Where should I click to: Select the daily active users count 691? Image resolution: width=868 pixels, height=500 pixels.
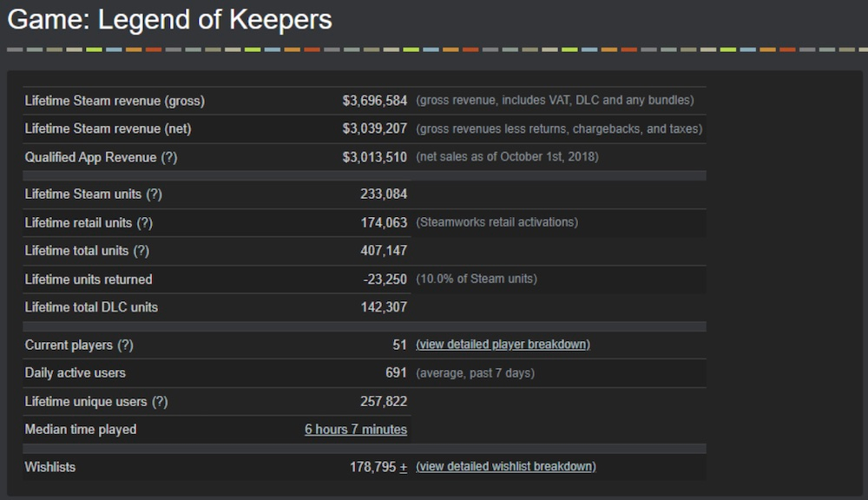pyautogui.click(x=396, y=373)
